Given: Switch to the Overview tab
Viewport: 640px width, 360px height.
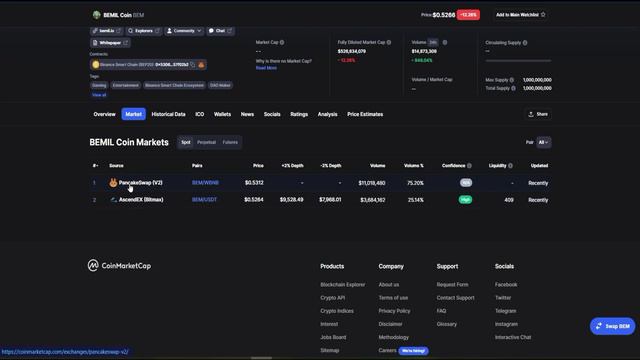Looking at the screenshot, I should (104, 114).
